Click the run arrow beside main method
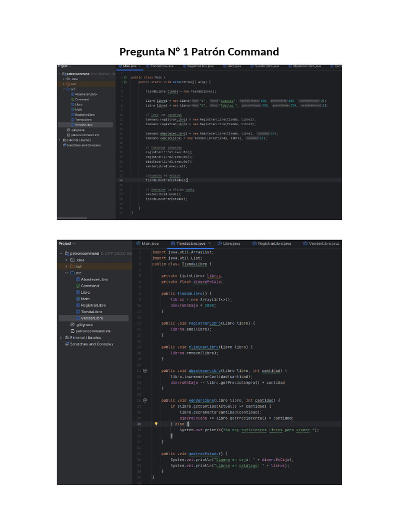 tap(125, 82)
